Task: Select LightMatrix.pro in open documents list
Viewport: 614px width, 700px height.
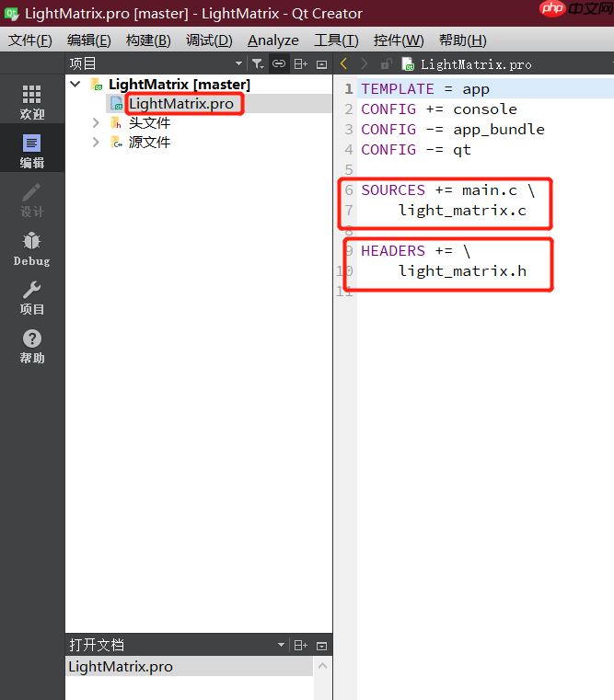Action: pyautogui.click(x=190, y=666)
